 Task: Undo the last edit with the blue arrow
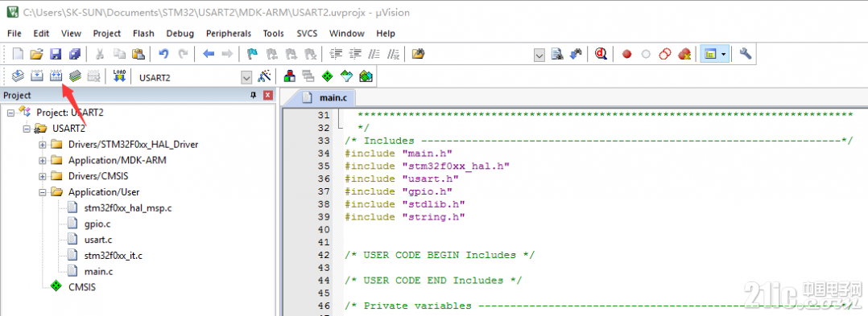pyautogui.click(x=163, y=54)
